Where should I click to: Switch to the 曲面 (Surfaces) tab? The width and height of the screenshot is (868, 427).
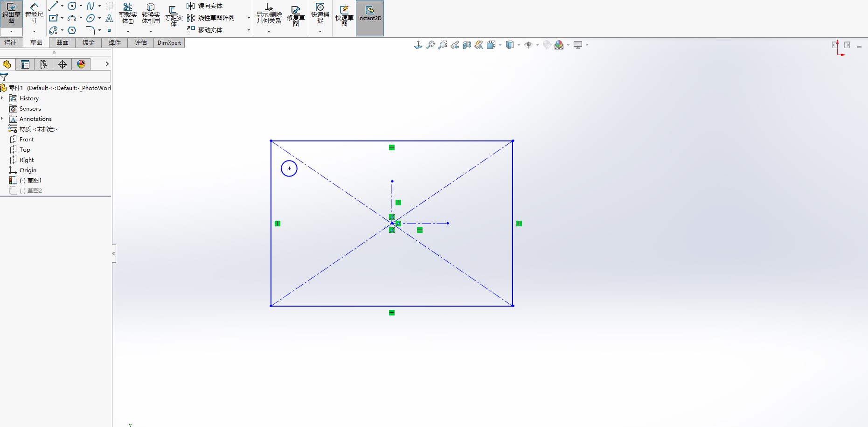62,43
